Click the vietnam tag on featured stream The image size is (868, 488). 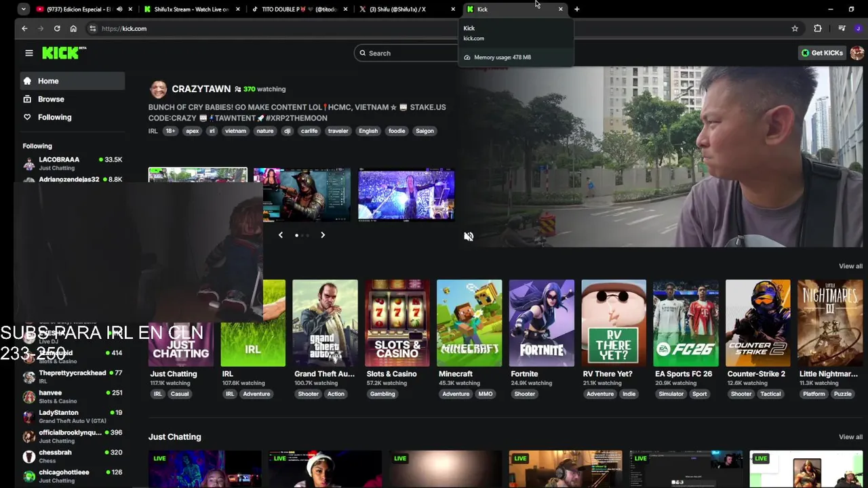point(235,131)
